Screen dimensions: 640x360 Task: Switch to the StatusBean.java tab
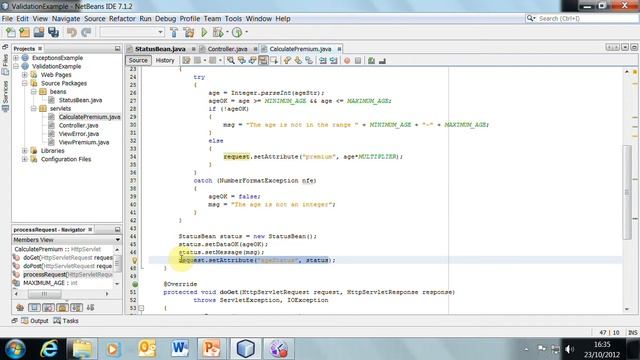click(160, 49)
